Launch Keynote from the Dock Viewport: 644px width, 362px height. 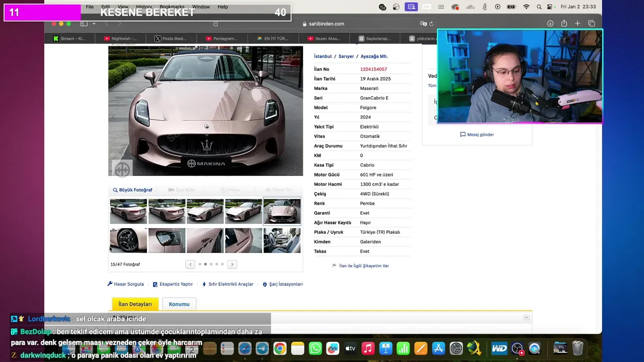386,348
